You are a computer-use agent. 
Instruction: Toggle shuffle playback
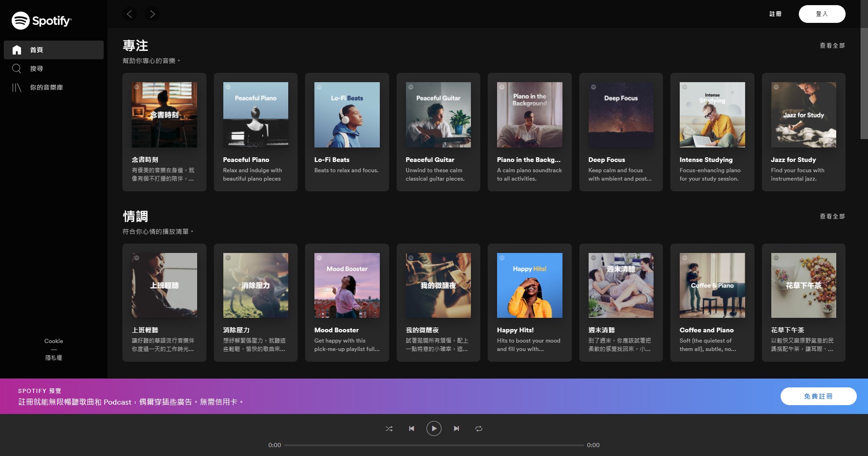click(389, 428)
